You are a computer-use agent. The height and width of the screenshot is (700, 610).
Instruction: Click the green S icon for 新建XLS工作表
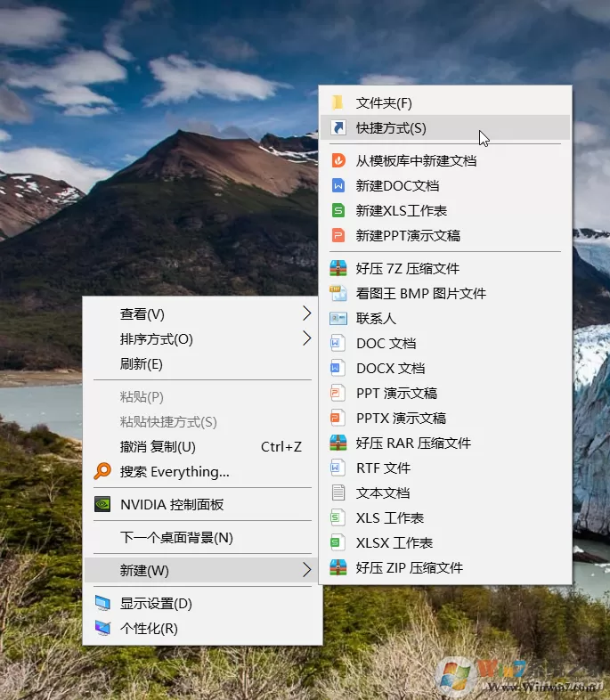coord(338,210)
